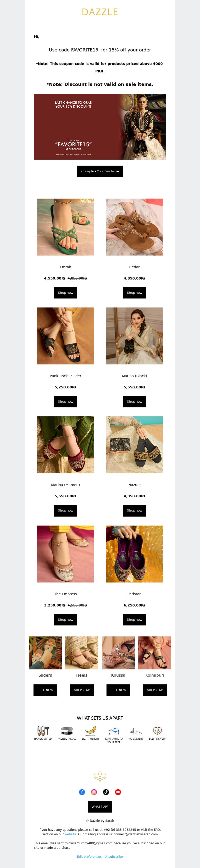Image resolution: width=200 pixels, height=868 pixels.
Task: Click the Handcrafted feature icon
Action: tap(43, 731)
